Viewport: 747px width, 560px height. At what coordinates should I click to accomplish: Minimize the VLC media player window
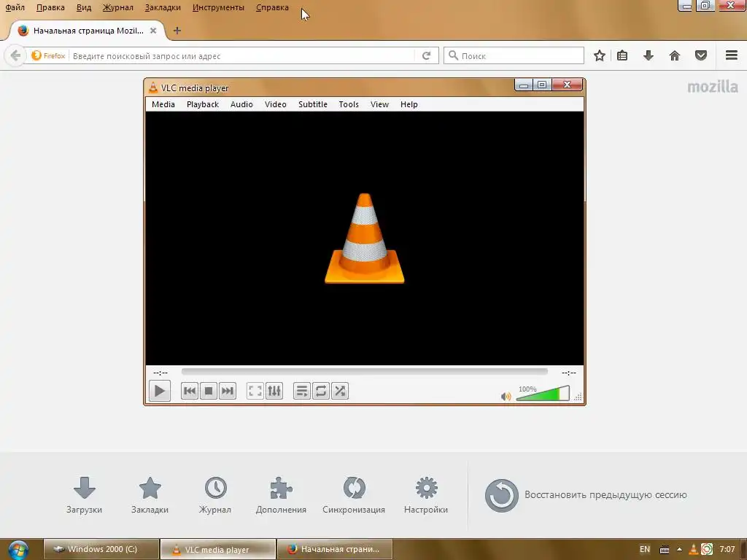[524, 85]
